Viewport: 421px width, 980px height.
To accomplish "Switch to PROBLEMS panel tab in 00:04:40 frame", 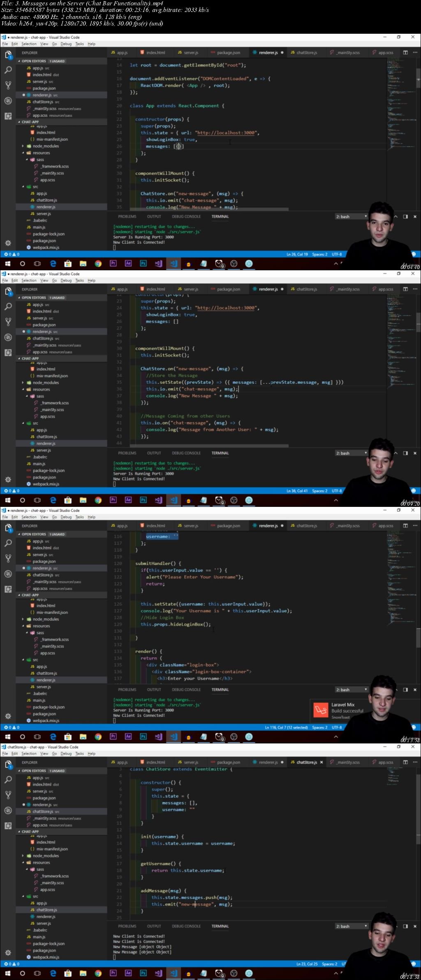I will click(x=127, y=216).
